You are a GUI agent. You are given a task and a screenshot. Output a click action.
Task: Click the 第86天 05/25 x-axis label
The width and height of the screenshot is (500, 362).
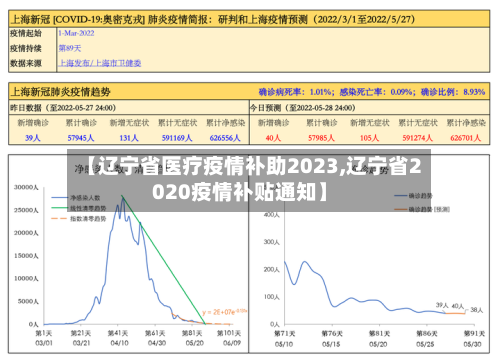pyautogui.click(x=426, y=339)
